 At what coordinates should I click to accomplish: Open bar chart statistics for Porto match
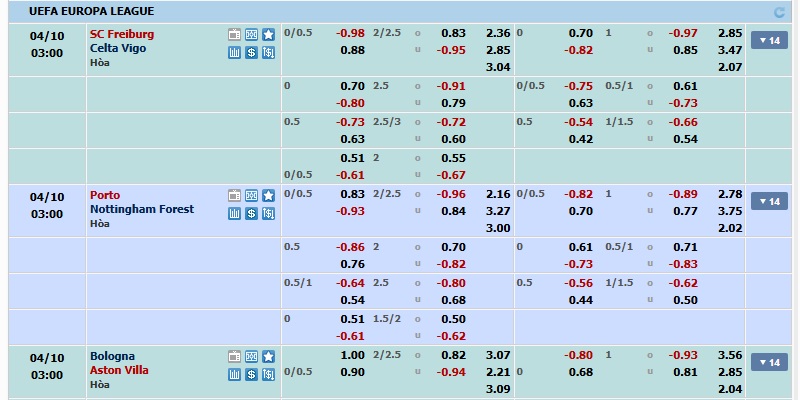tap(234, 213)
